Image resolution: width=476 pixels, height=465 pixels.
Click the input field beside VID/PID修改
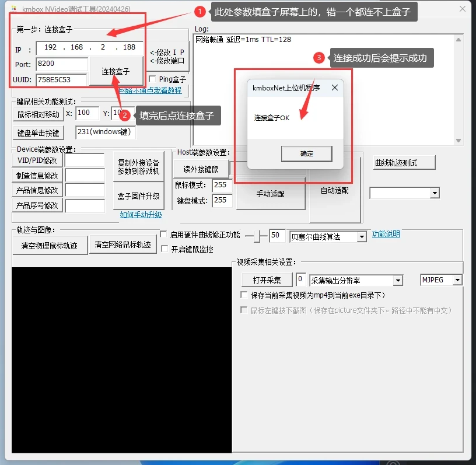(85, 160)
